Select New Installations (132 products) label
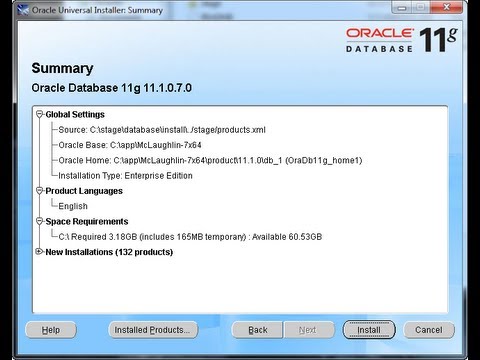The width and height of the screenshot is (480, 360). (x=109, y=252)
